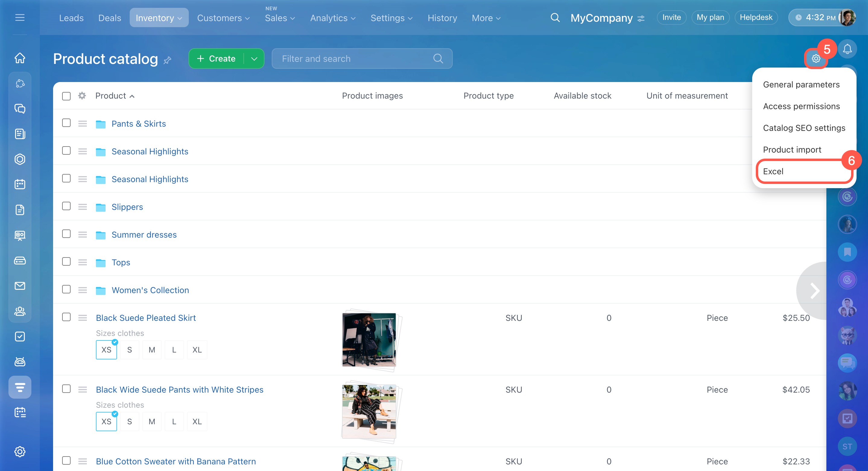The width and height of the screenshot is (868, 471).
Task: Click the Invite button
Action: [671, 17]
